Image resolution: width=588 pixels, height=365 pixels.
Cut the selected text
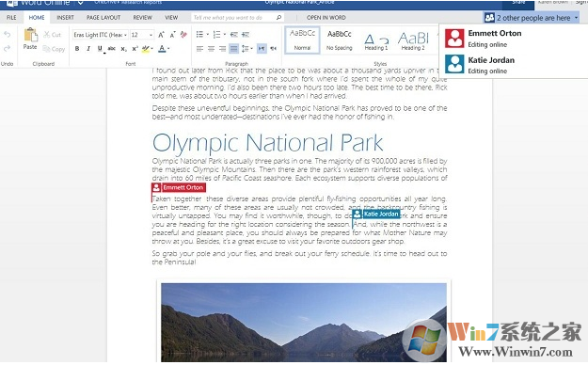coord(52,35)
